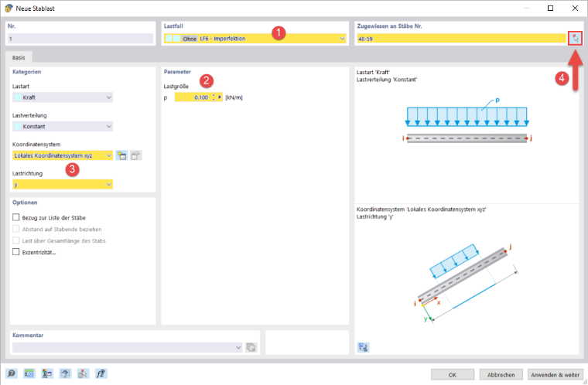Click the copy from selection icon with red X

click(x=83, y=373)
